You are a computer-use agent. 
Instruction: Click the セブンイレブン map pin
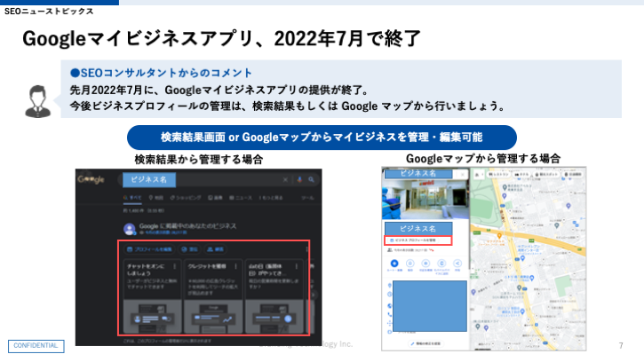[522, 258]
